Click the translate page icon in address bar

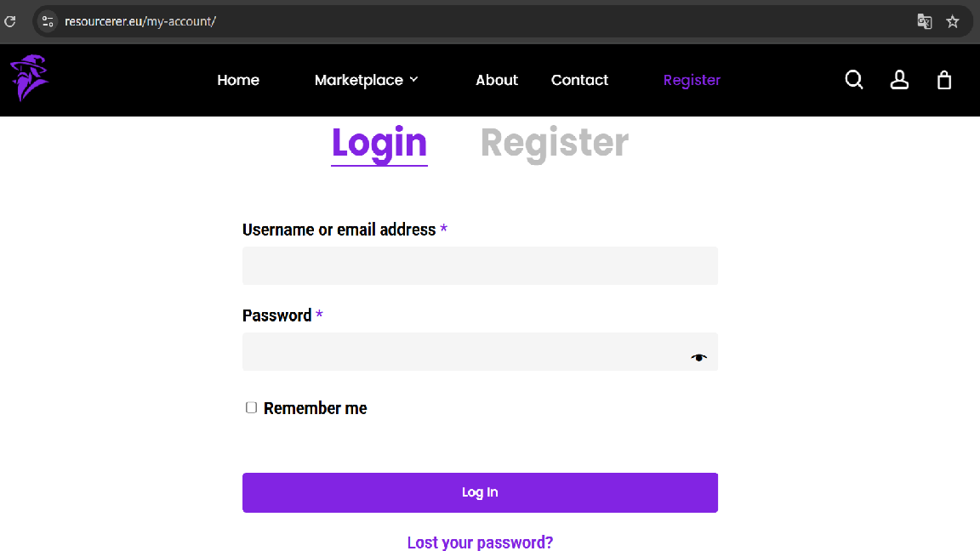pos(925,21)
